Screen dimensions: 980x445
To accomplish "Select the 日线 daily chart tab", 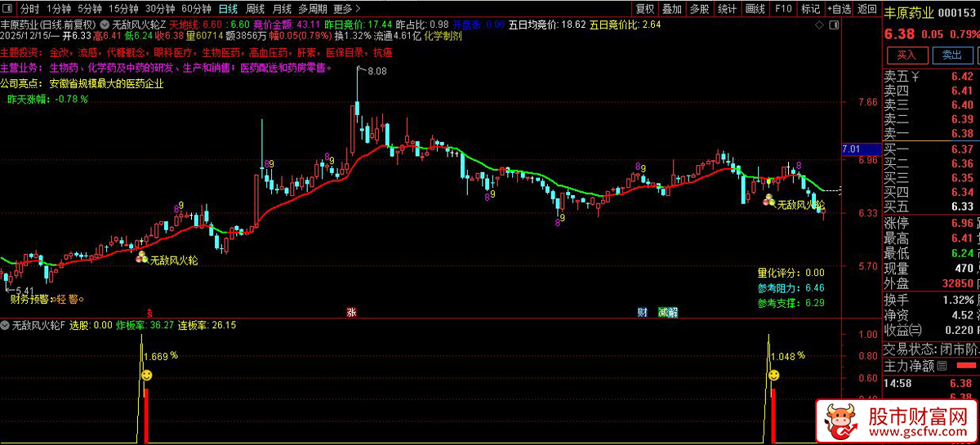I will coord(228,9).
